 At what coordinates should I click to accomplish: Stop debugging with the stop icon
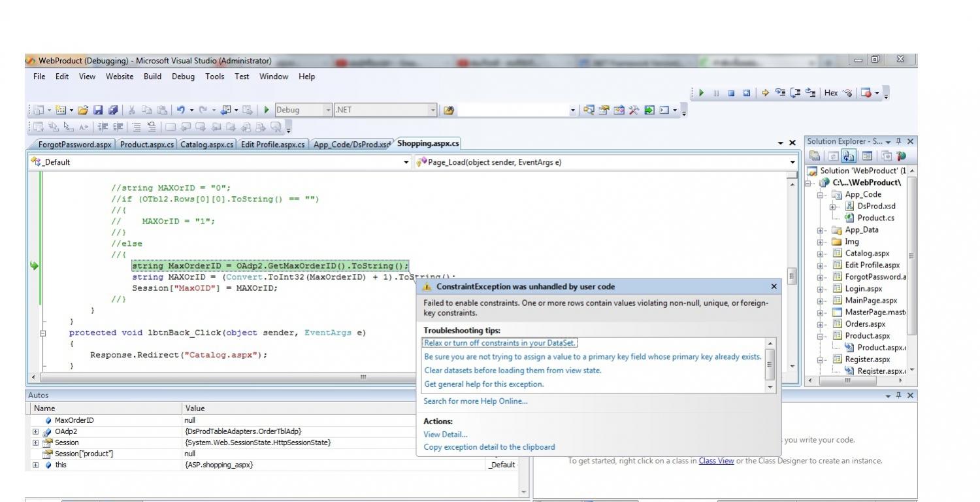pyautogui.click(x=731, y=93)
